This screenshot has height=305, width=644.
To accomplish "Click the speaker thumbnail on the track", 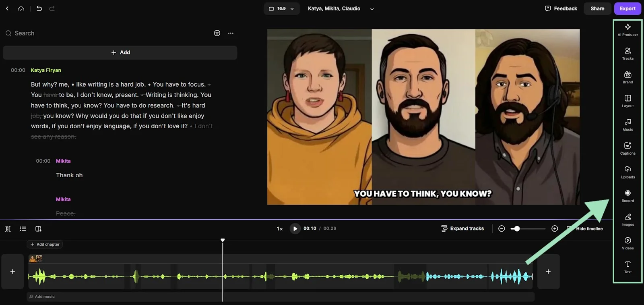I will (x=35, y=259).
